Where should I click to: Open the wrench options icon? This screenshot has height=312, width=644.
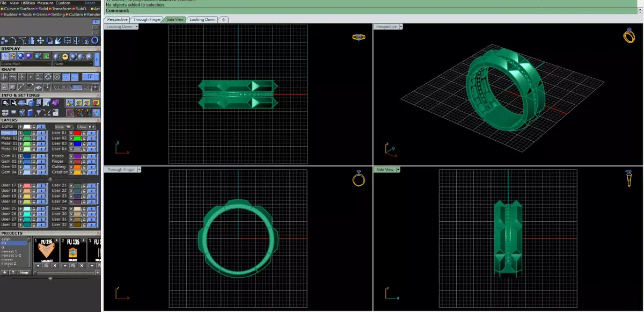[x=13, y=103]
